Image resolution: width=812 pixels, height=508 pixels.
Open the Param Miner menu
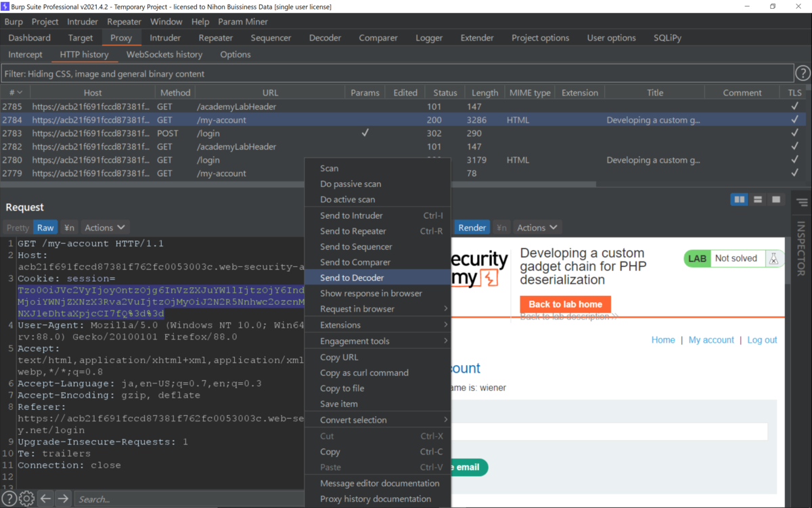pos(243,22)
